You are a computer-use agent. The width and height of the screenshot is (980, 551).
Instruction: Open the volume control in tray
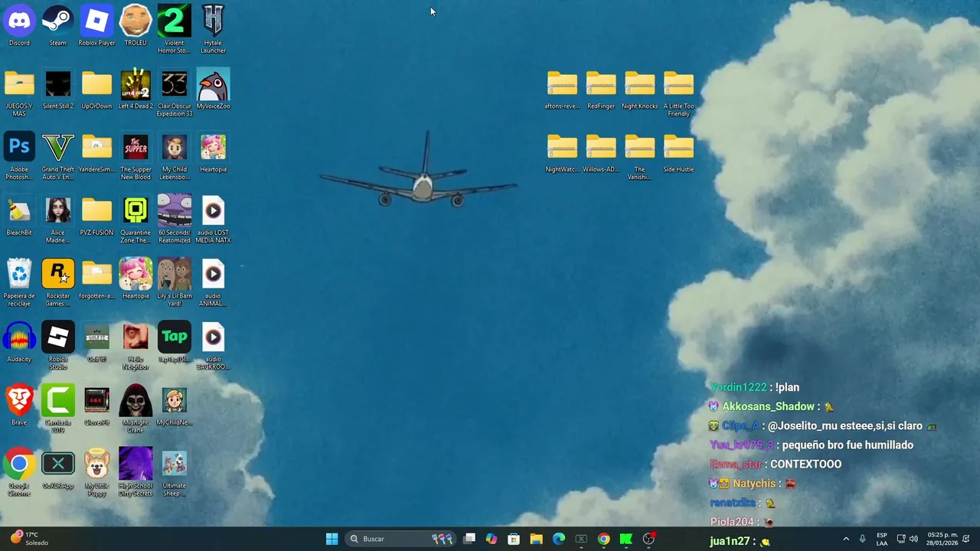[913, 539]
